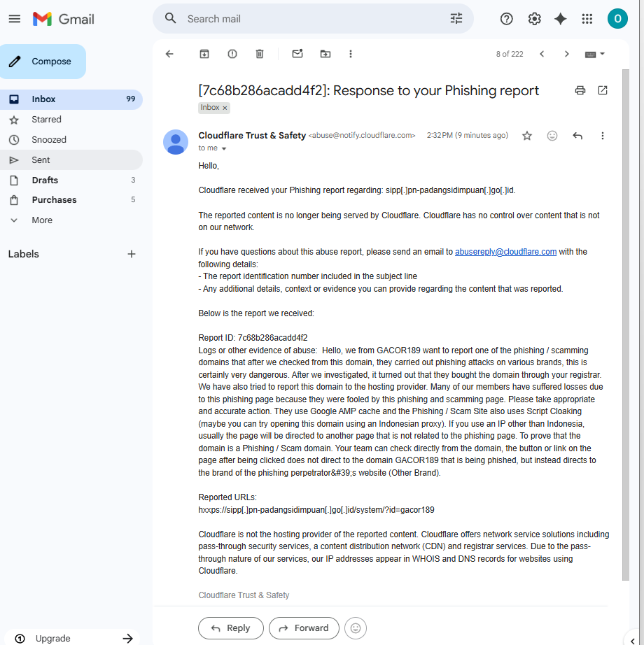This screenshot has width=644, height=645.
Task: Open the Inbox folder
Action: (x=71, y=99)
